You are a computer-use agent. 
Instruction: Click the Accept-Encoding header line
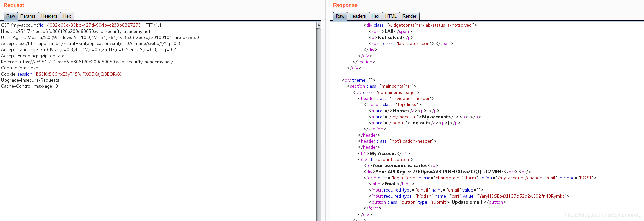[32, 56]
